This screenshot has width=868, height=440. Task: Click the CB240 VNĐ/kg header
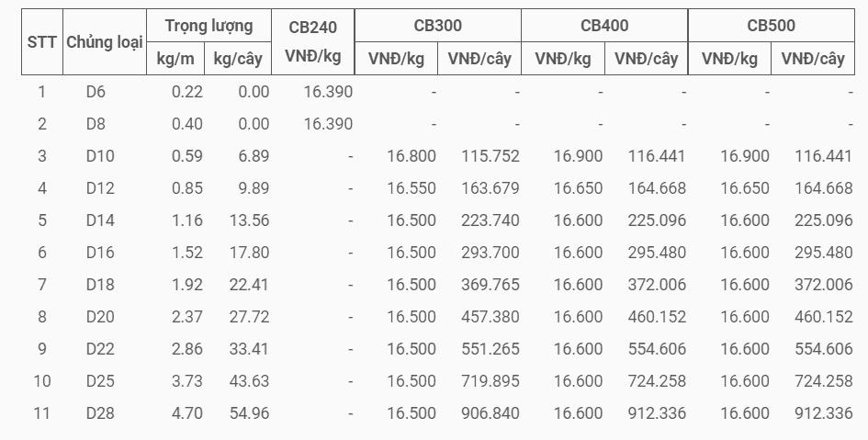tap(313, 42)
